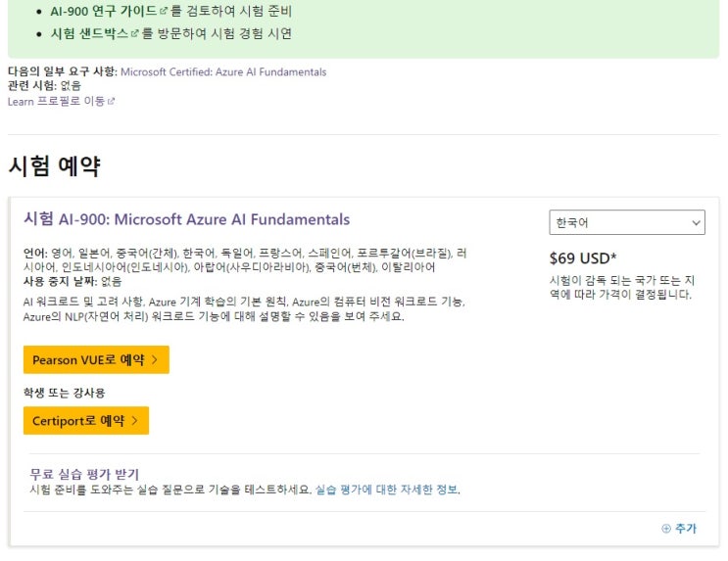This screenshot has width=728, height=561.
Task: Open 시험 AI-900: Microsoft Azure AI Fundamentals title
Action: click(186, 219)
